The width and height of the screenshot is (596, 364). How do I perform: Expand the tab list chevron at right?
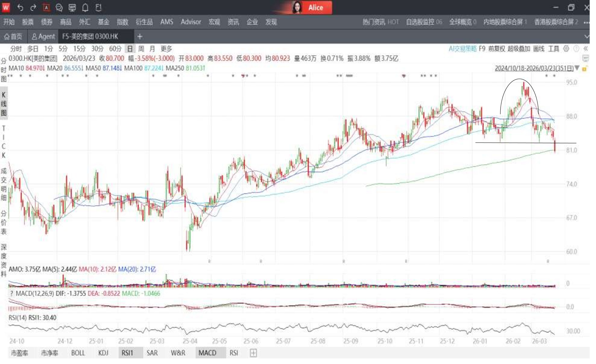586,37
